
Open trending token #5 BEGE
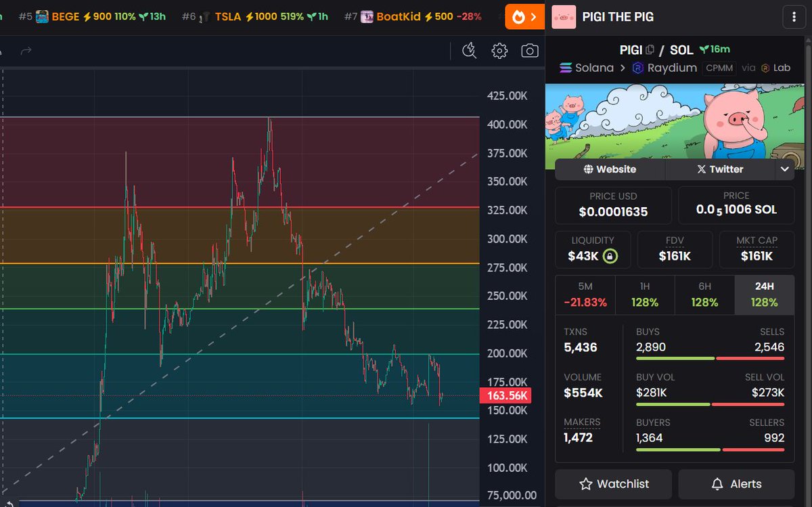pyautogui.click(x=92, y=16)
